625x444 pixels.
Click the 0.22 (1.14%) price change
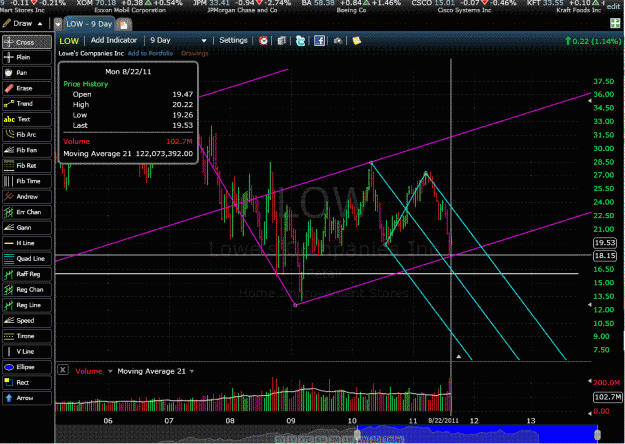(593, 41)
